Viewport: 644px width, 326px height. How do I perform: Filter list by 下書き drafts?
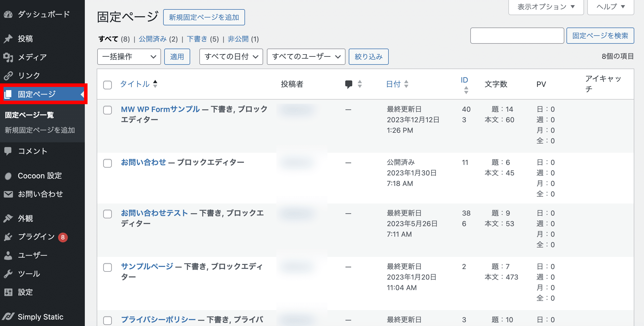(x=197, y=39)
